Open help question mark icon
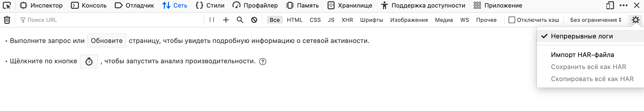 263,62
